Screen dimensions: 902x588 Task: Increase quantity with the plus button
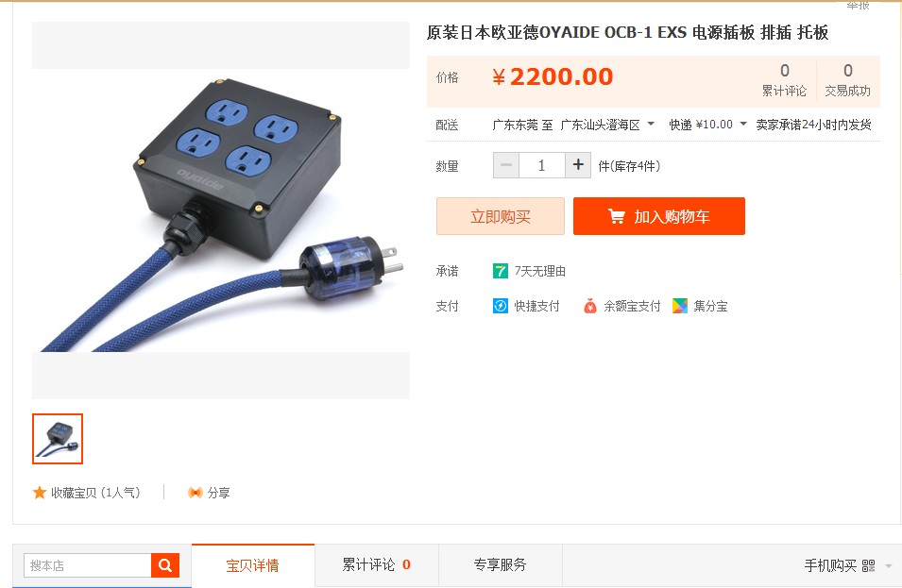pos(578,165)
